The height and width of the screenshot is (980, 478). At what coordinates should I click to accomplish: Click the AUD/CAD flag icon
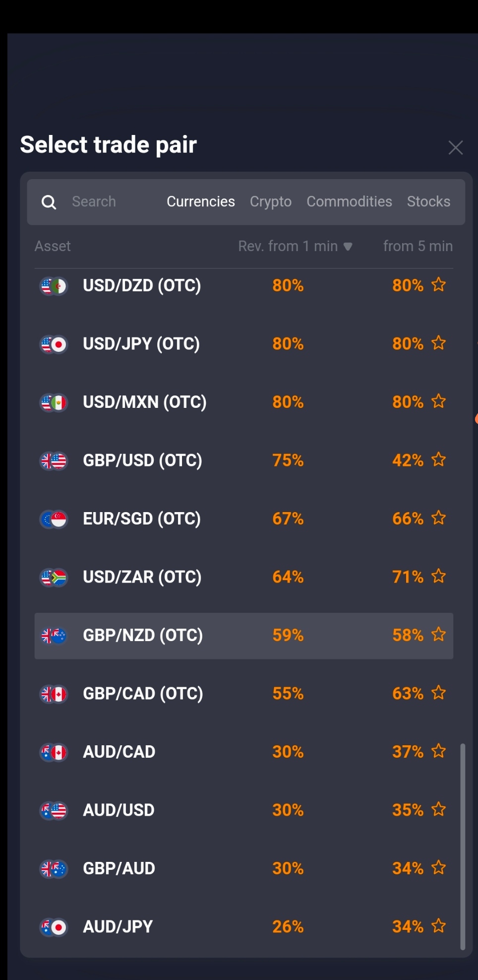point(53,752)
